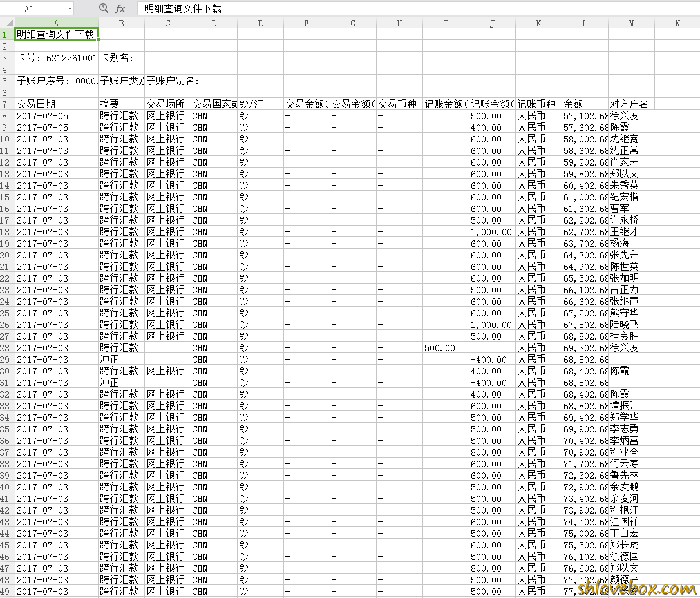Click name cell 张加明
This screenshot has height=598, width=700.
[631, 278]
